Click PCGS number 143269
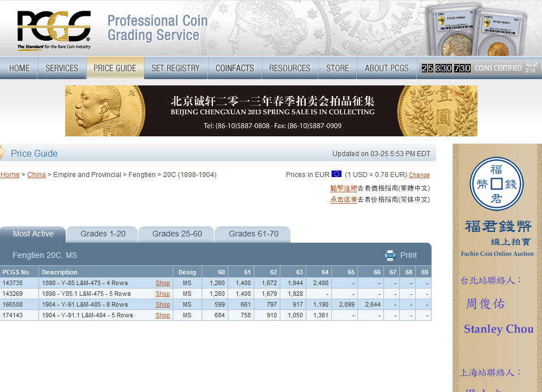542x392 pixels. click(12, 294)
